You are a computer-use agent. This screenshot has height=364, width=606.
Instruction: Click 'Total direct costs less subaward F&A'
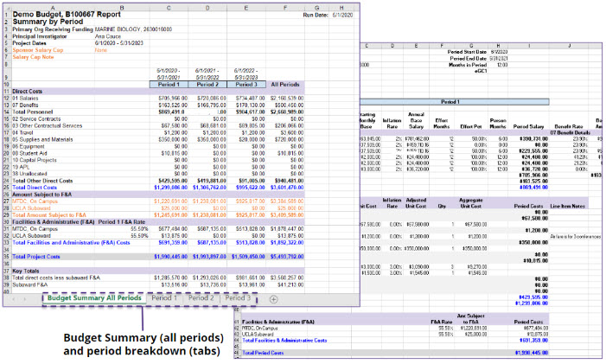pos(56,278)
